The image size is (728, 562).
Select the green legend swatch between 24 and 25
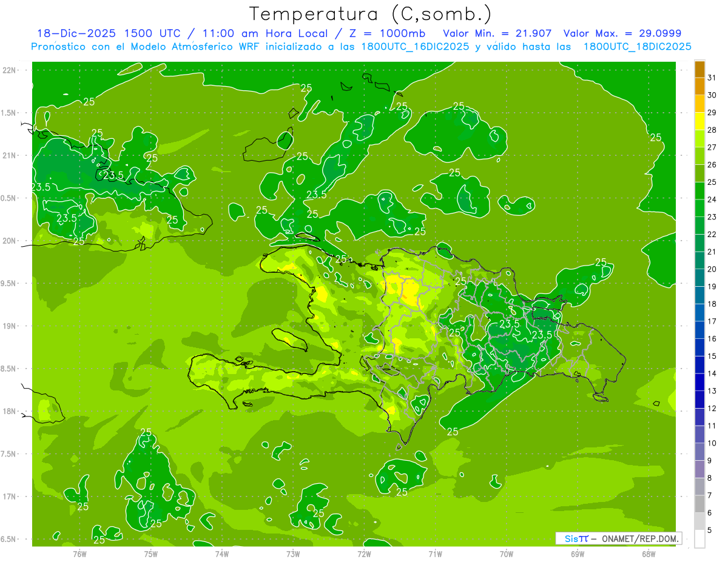[x=699, y=191]
